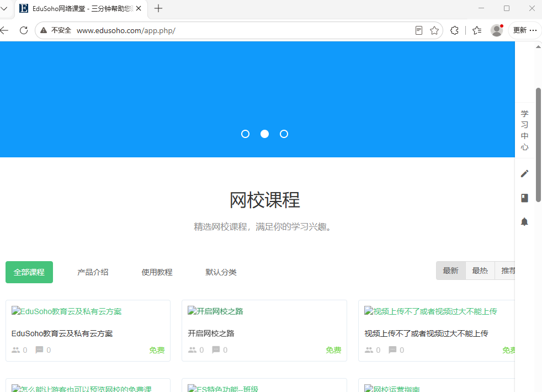Open the 视频上传不了或者视频过大不能上传 thumbnail

coord(431,311)
